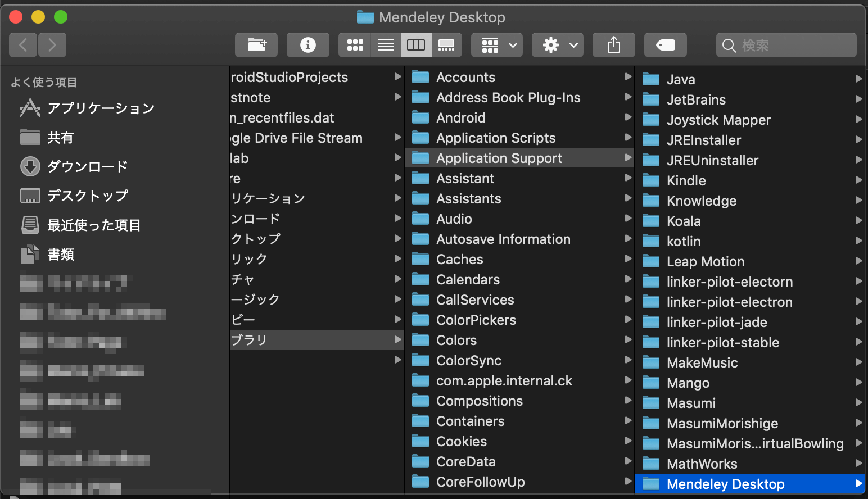
Task: Select the JREInstaller folder
Action: pyautogui.click(x=750, y=140)
